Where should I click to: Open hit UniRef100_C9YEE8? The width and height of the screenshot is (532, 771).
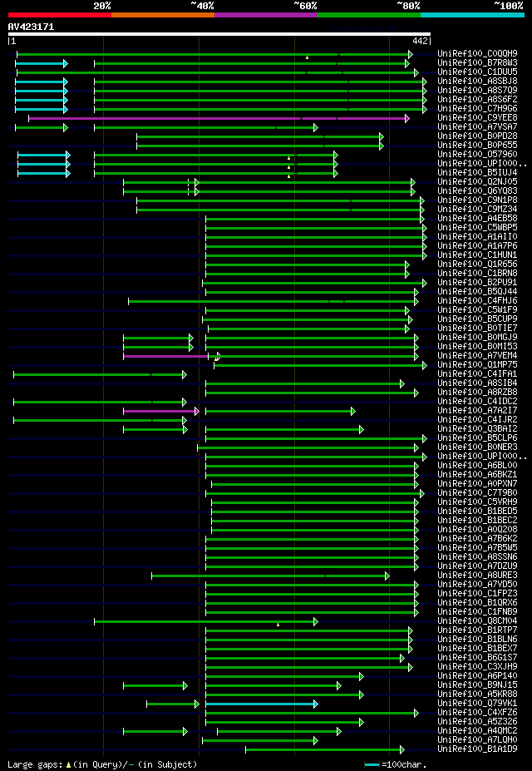[x=477, y=118]
